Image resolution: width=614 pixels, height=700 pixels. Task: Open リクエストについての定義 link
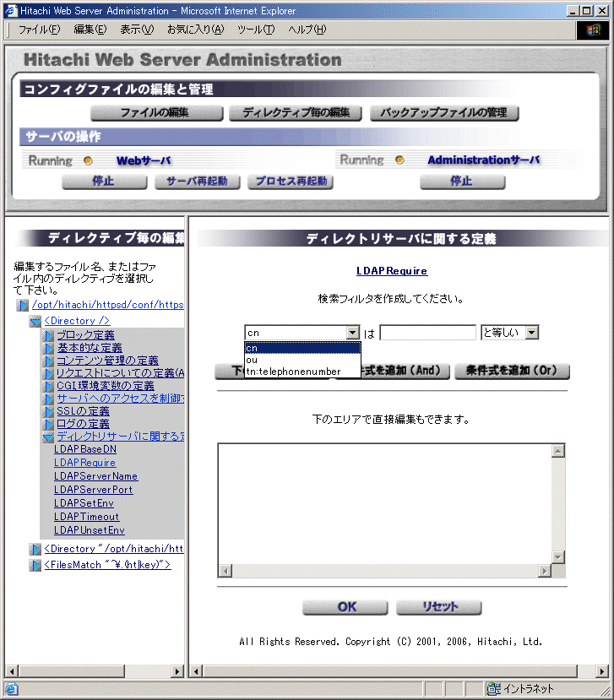pyautogui.click(x=120, y=373)
